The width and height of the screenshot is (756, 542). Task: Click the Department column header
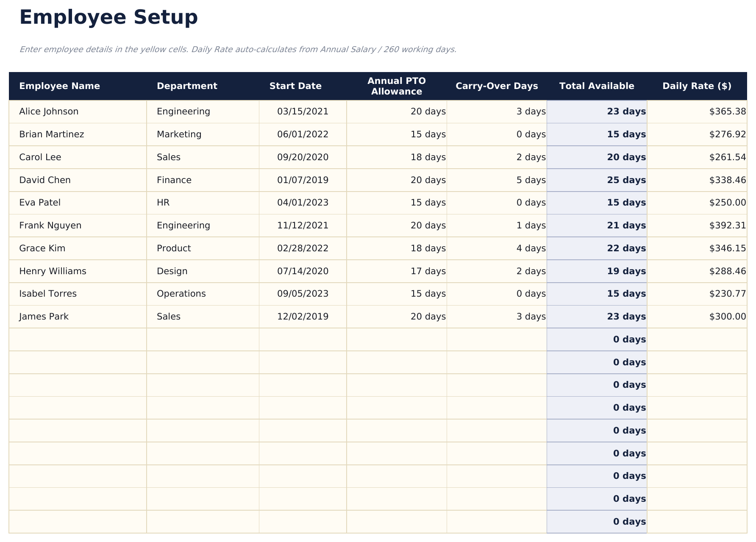click(187, 86)
